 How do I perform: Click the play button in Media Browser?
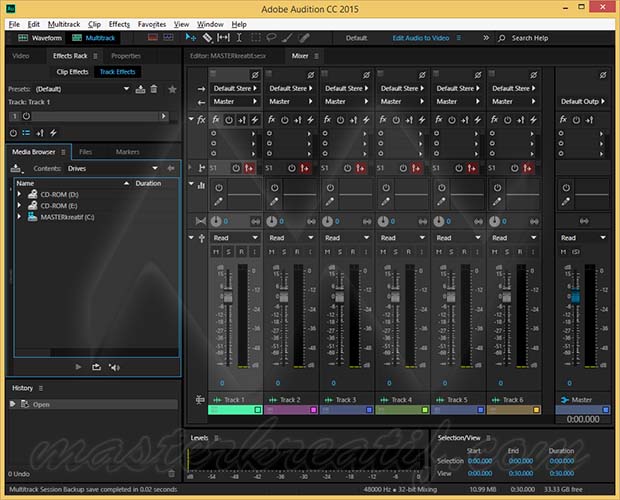[x=78, y=368]
